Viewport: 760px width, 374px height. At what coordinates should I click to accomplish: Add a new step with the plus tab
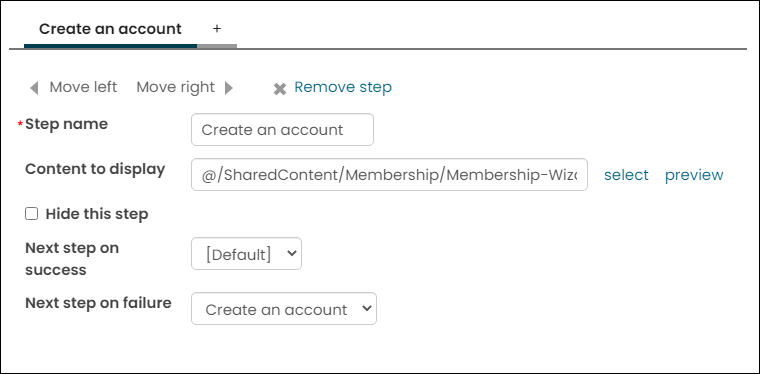point(217,29)
